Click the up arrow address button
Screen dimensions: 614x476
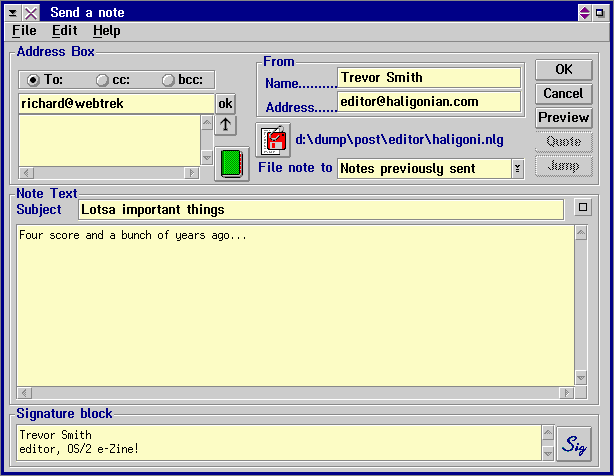[x=225, y=125]
